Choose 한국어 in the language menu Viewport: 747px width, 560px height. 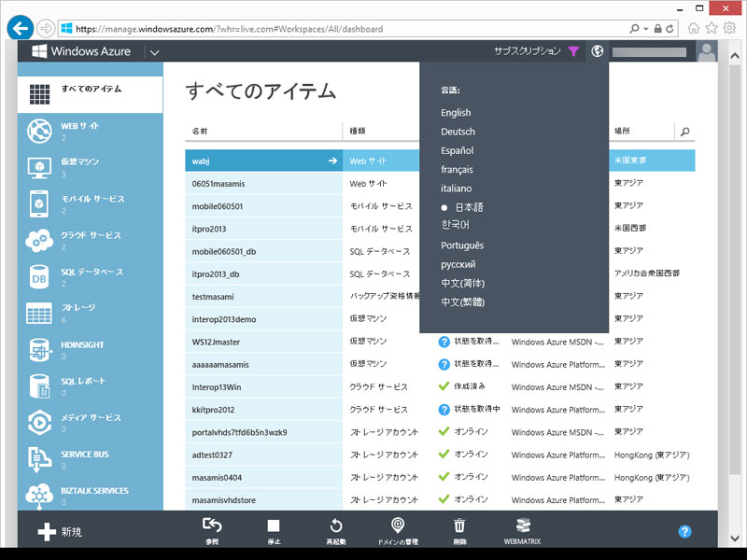click(455, 224)
